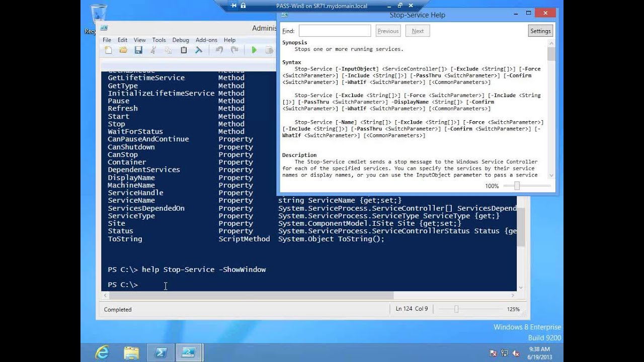The width and height of the screenshot is (644, 362).
Task: Click the Run Selection icon beside play
Action: click(270, 50)
